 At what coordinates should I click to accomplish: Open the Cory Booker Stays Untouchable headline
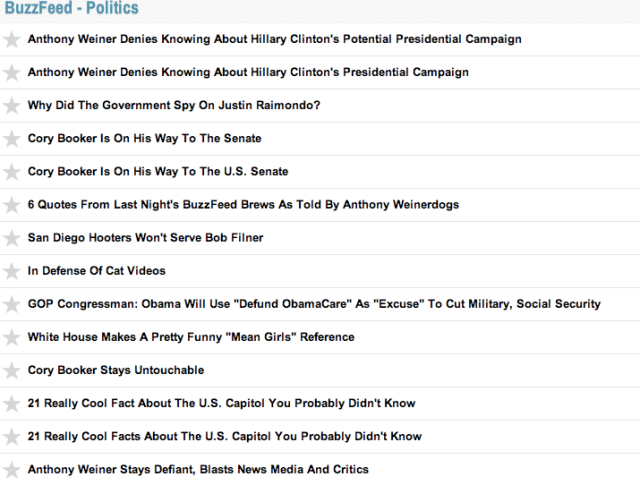pyautogui.click(x=115, y=370)
